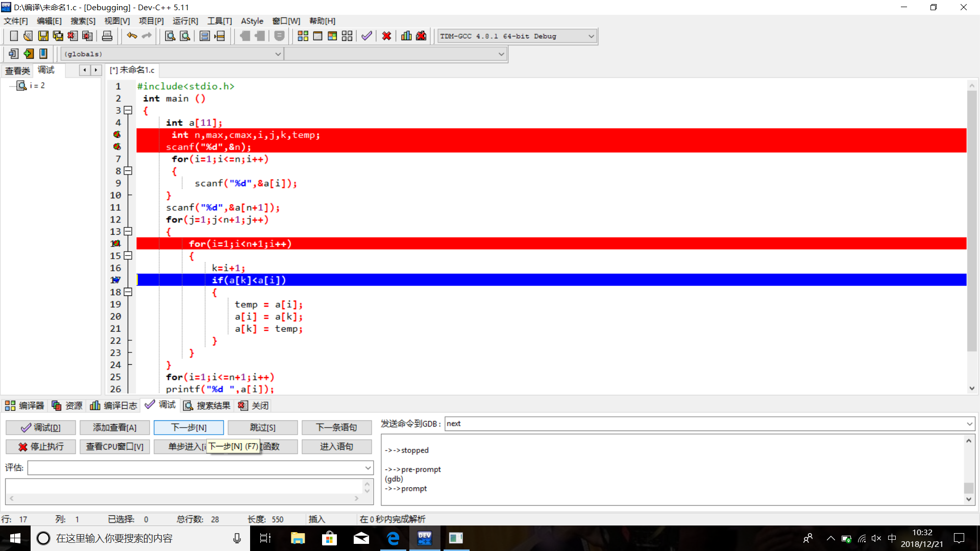Image resolution: width=980 pixels, height=551 pixels.
Task: Click the red X stop execution icon
Action: point(386,36)
